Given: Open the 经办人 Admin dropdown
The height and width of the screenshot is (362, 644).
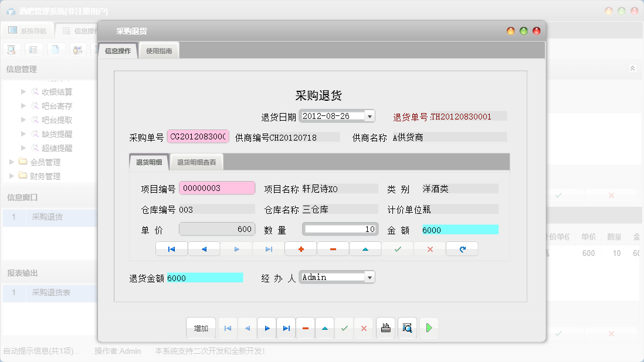Looking at the screenshot, I should pos(370,278).
